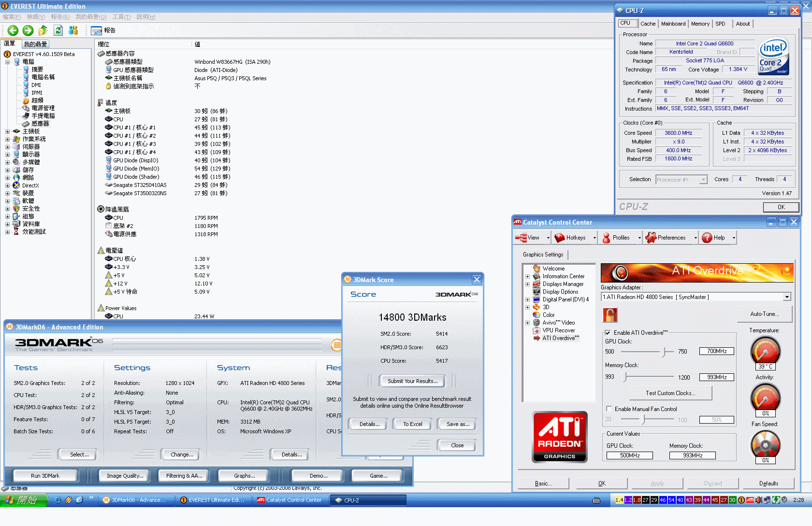Click Catalyst Control Center taskbar button
812x526 pixels.
(x=290, y=500)
